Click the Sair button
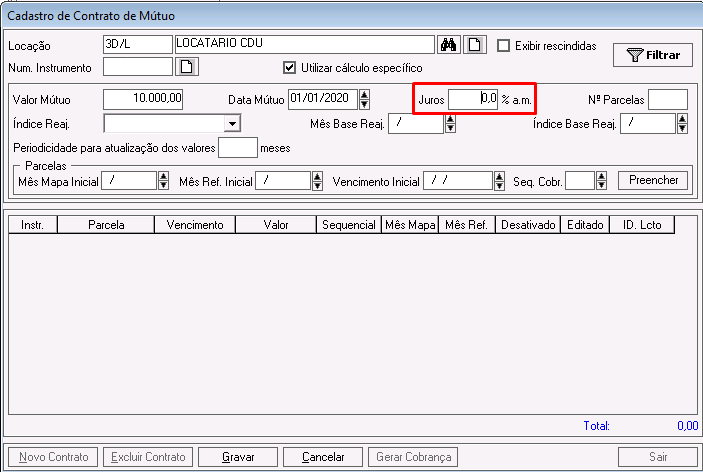Screen dimensions: 703x472 pyautogui.click(x=658, y=457)
